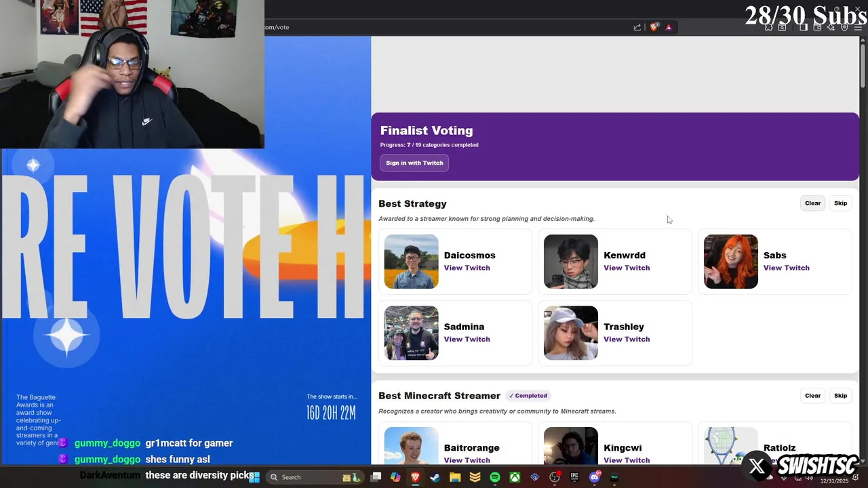This screenshot has width=868, height=488.
Task: Click the browser address bar URL
Action: pyautogui.click(x=277, y=27)
